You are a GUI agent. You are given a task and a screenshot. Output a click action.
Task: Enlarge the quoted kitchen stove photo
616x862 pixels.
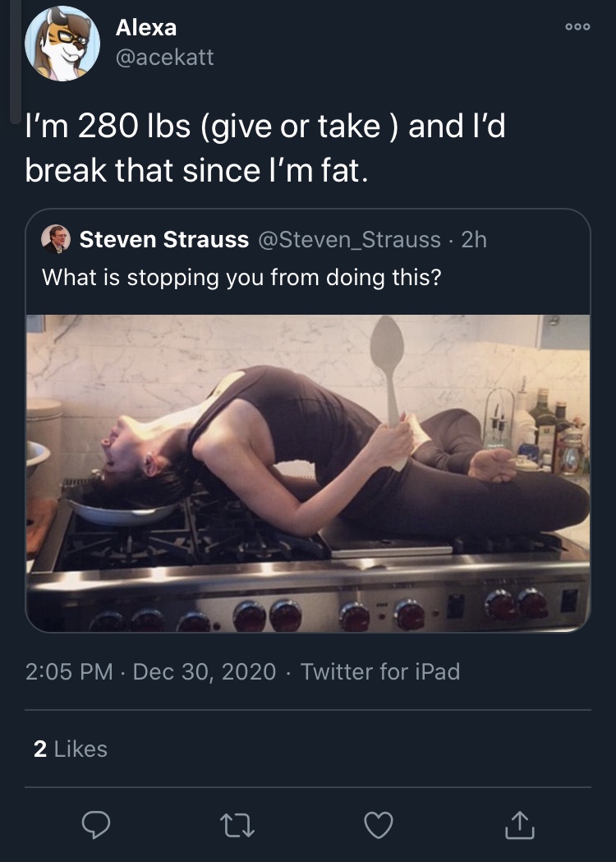coord(308,473)
